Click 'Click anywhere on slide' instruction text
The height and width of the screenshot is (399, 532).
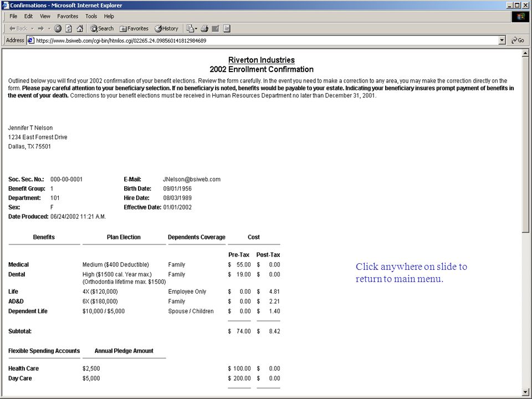411,273
